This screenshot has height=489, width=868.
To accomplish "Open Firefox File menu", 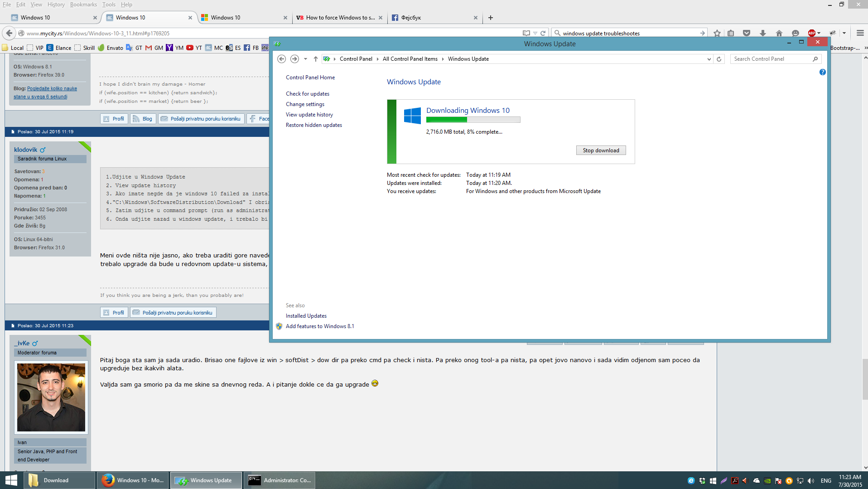I will pos(7,5).
